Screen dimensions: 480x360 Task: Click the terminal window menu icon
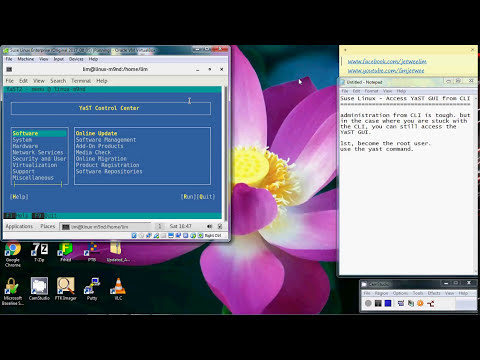pos(9,69)
